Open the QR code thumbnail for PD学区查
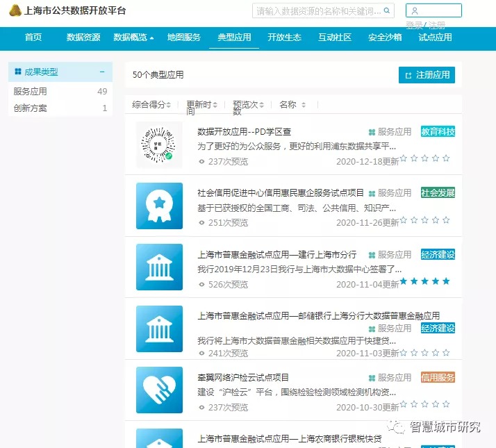This screenshot has height=448, width=496. [159, 144]
